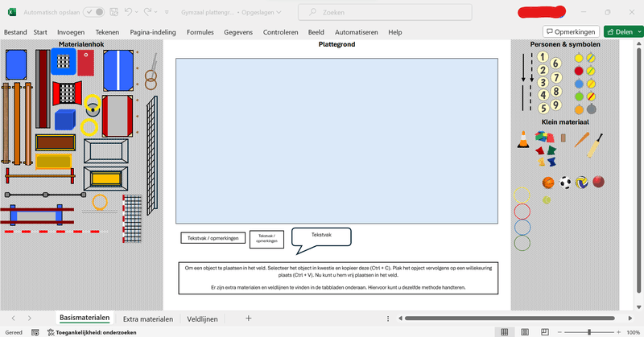Zoom out with the minus button
This screenshot has height=337, width=644.
pos(559,332)
